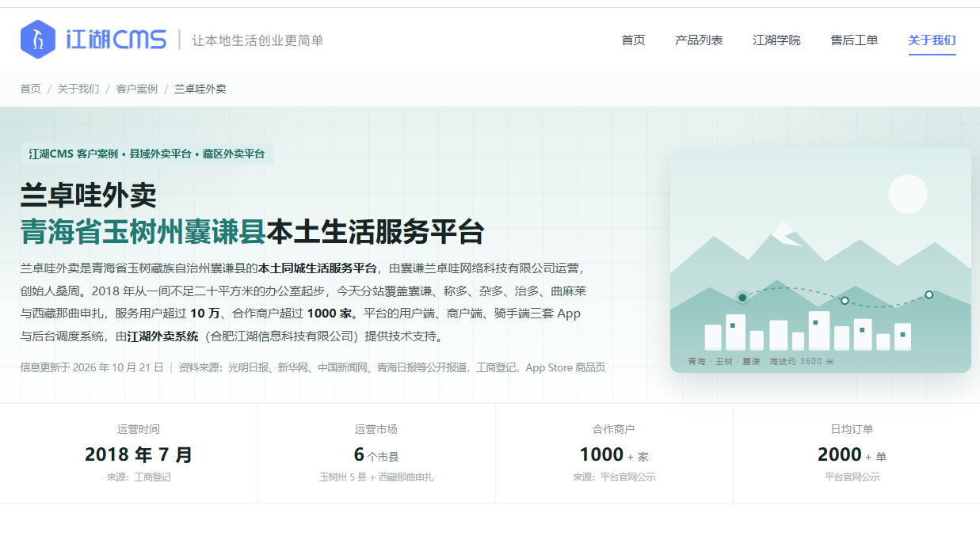
Task: Click the 江湖CMS 客户案例 tag badge
Action: click(x=147, y=154)
